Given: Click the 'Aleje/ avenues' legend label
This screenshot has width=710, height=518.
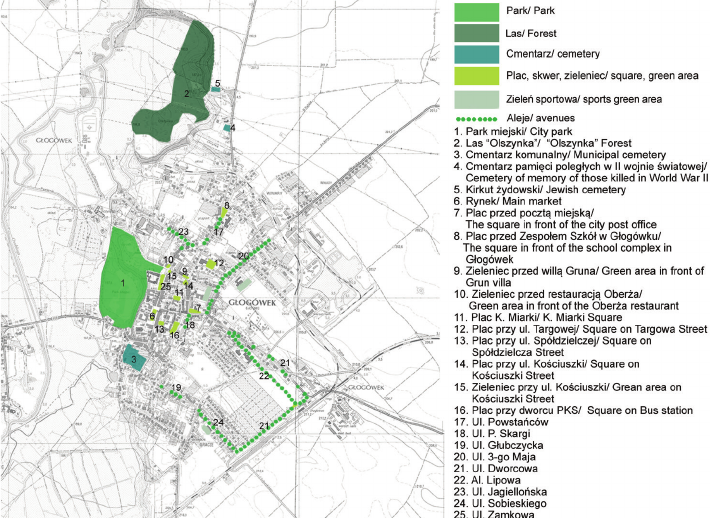Looking at the screenshot, I should coord(541,118).
